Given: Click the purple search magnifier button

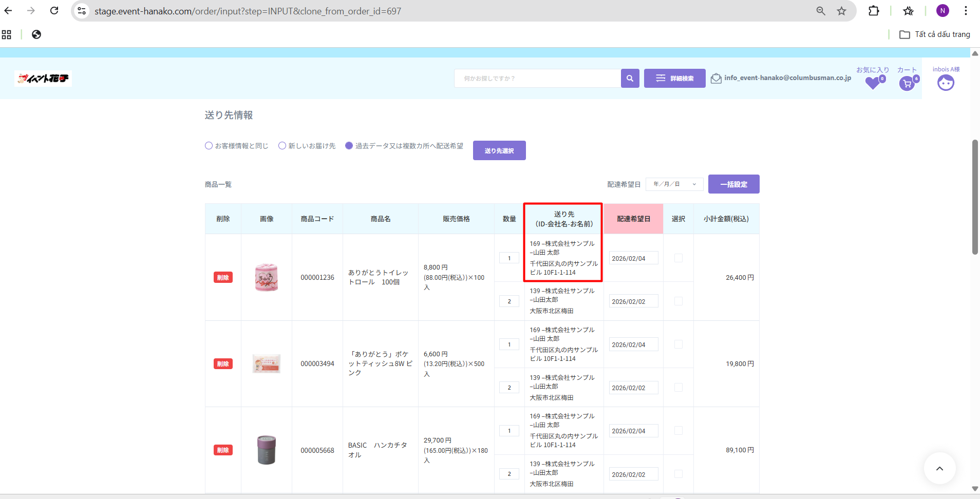Looking at the screenshot, I should 630,79.
